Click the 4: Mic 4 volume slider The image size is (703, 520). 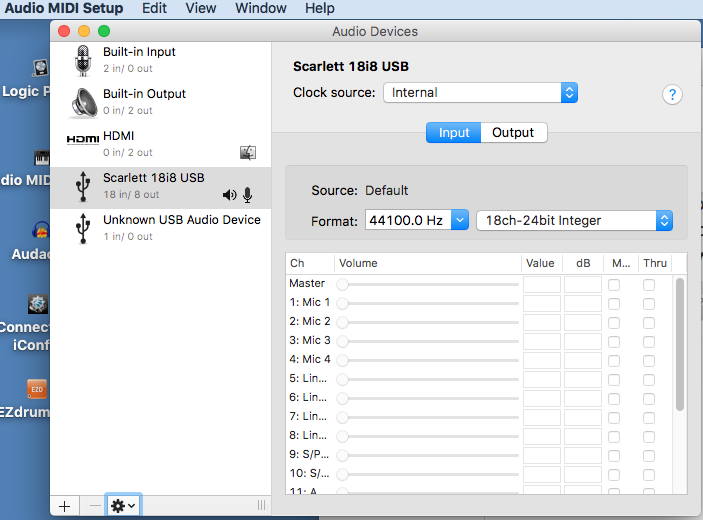pos(428,360)
